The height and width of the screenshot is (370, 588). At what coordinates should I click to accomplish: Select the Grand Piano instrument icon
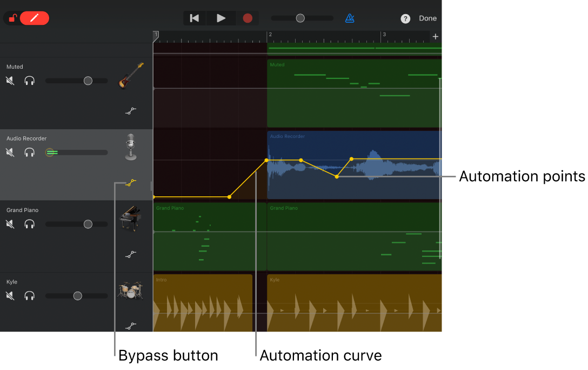pyautogui.click(x=130, y=219)
